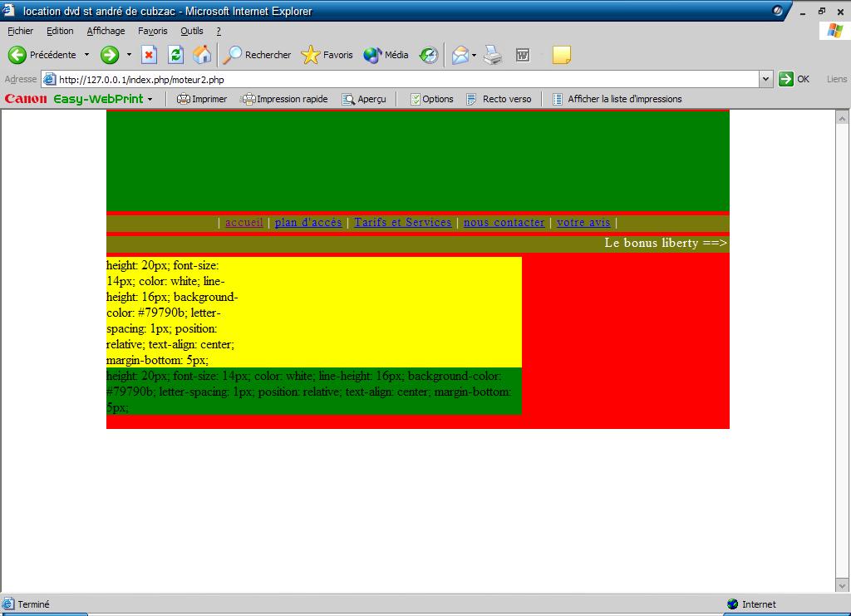Click Impression rapide
This screenshot has width=851, height=616.
285,99
